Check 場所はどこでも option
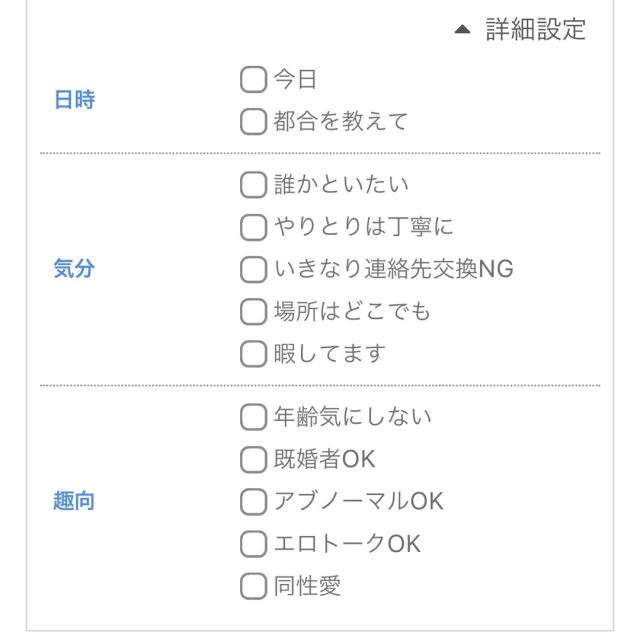 tap(254, 311)
